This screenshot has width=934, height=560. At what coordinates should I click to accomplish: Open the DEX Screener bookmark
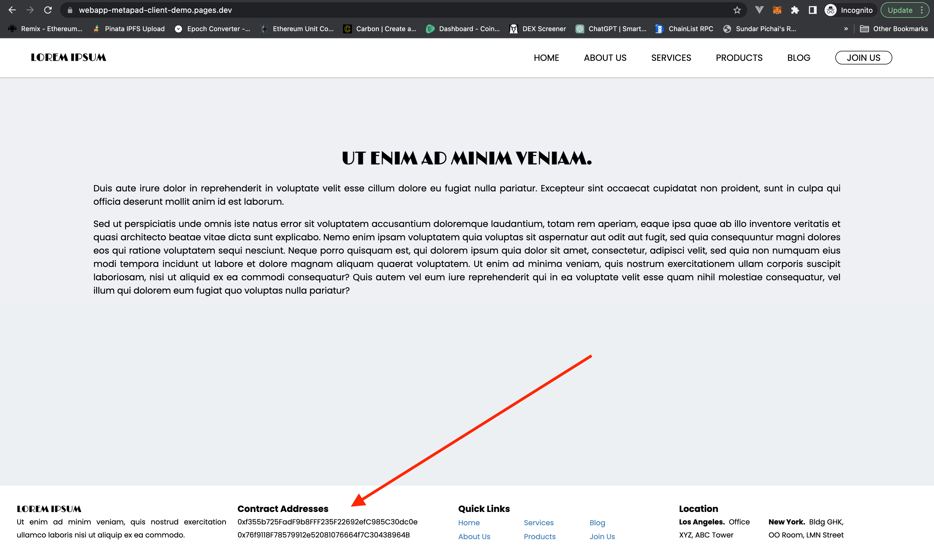(537, 29)
